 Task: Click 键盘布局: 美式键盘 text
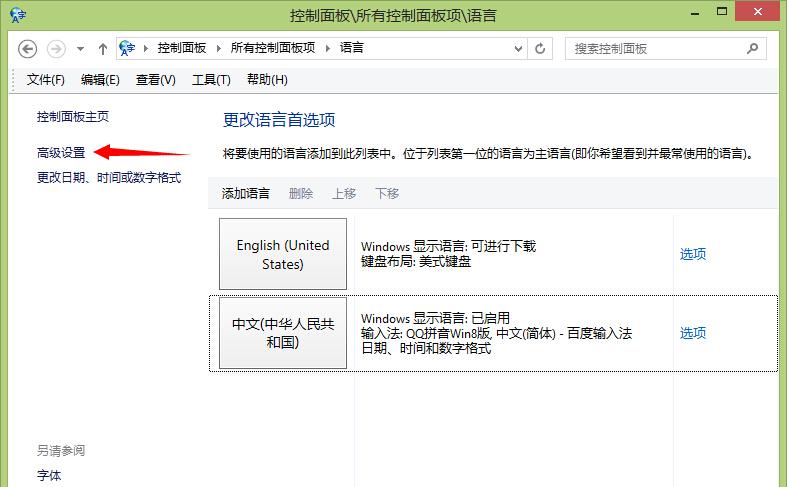click(416, 262)
